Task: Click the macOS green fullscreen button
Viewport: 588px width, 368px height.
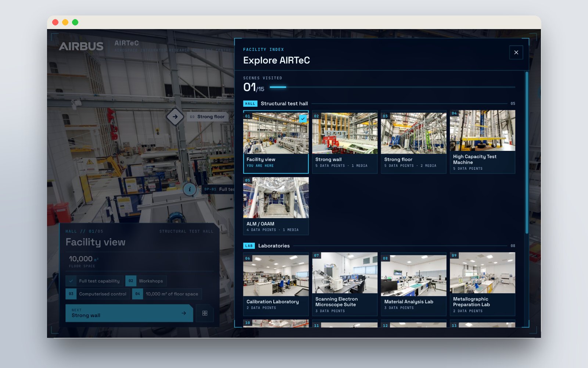Action: (75, 22)
